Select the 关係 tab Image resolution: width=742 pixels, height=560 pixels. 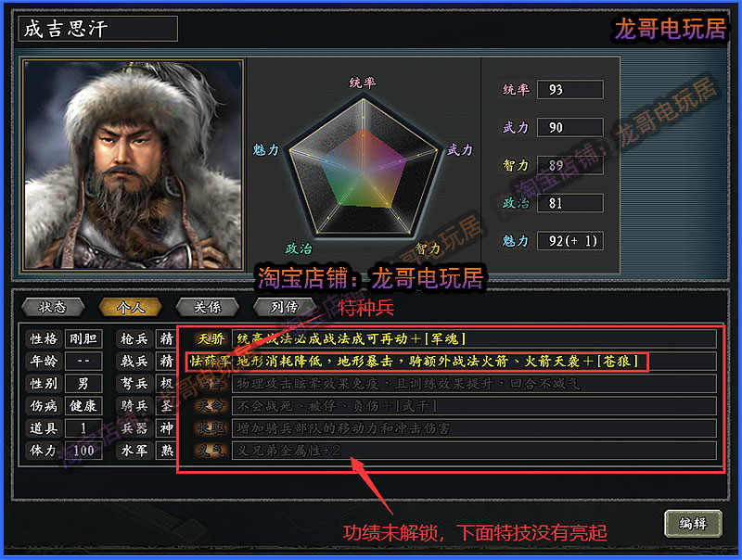[207, 308]
